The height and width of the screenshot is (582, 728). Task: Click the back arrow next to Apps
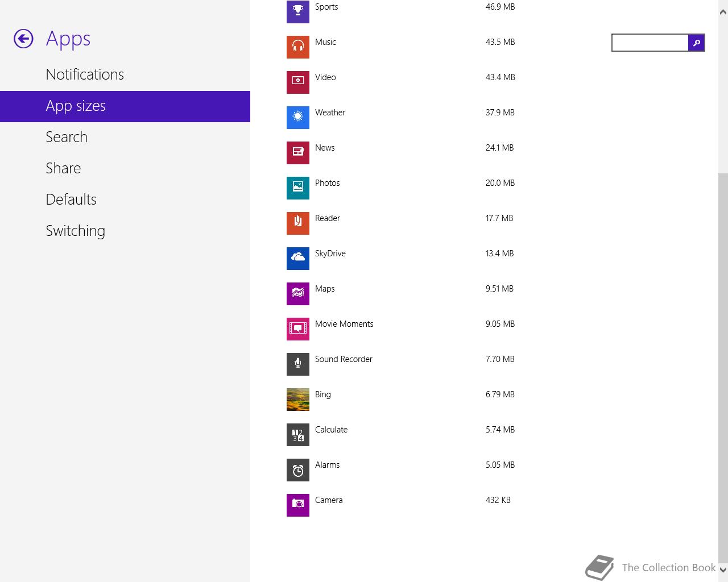[23, 39]
